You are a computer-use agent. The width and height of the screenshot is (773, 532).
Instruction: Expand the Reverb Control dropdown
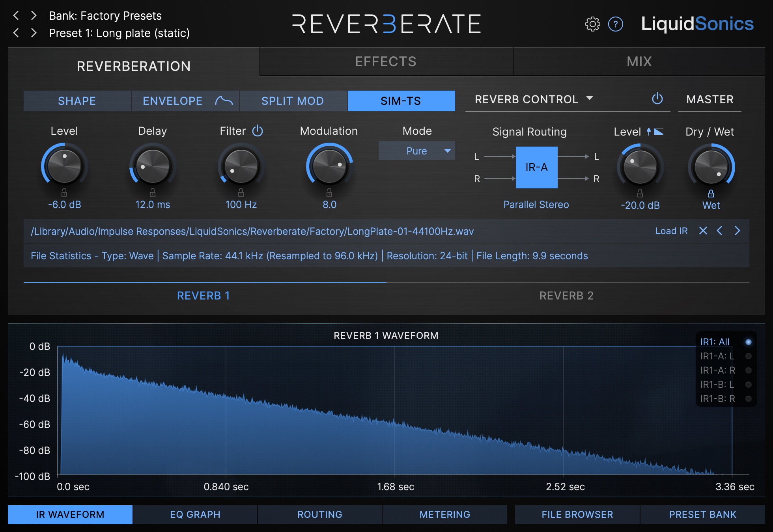point(590,99)
